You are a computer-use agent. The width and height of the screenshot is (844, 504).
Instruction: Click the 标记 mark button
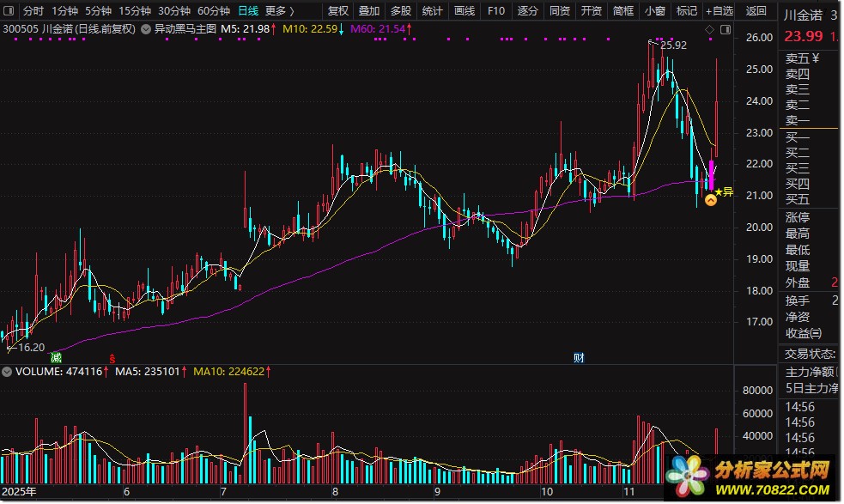point(687,11)
